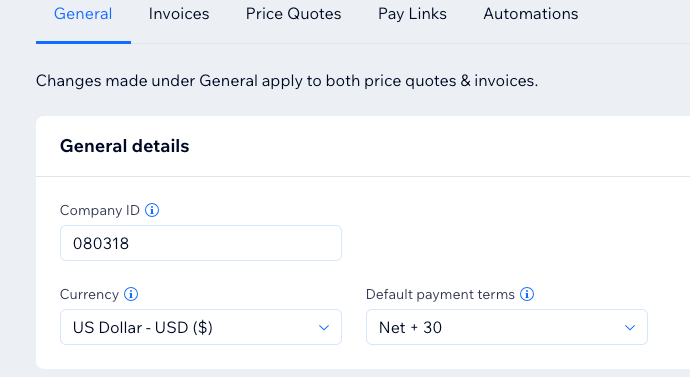Viewport: 690px width, 377px height.
Task: Click the Company ID field label
Action: [100, 210]
